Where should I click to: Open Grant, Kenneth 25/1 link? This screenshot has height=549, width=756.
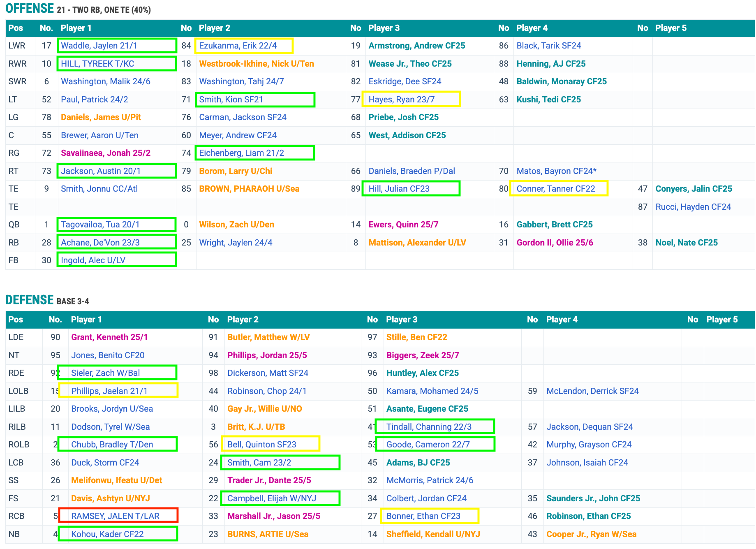pyautogui.click(x=109, y=337)
